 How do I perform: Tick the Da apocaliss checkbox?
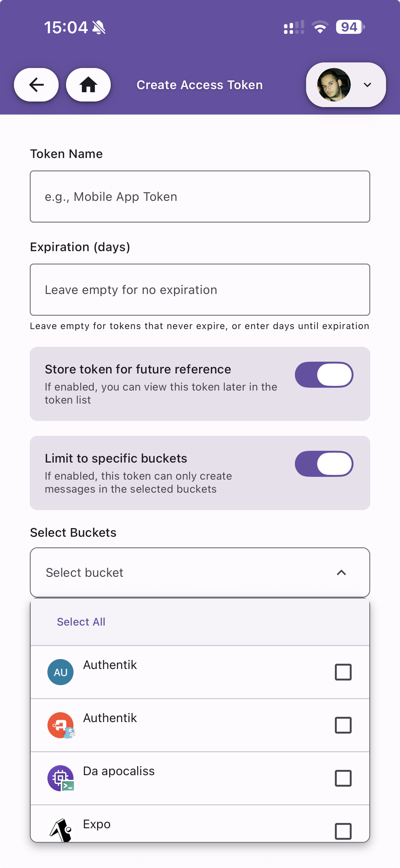pos(343,778)
